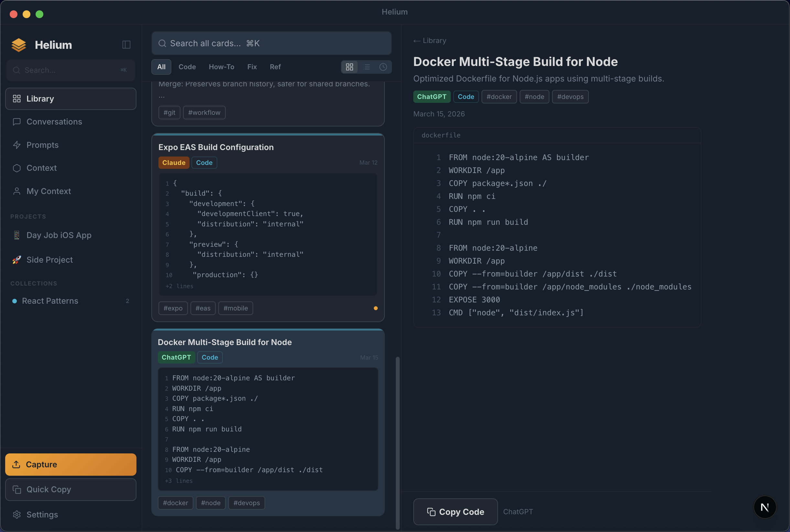Toggle grid card view
This screenshot has width=790, height=532.
[x=350, y=67]
